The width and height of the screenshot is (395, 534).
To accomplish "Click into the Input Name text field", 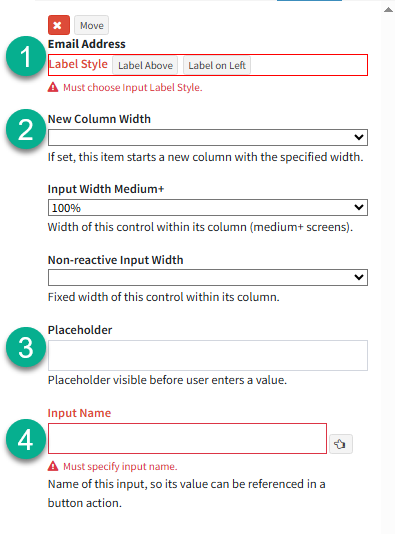I will click(x=187, y=439).
